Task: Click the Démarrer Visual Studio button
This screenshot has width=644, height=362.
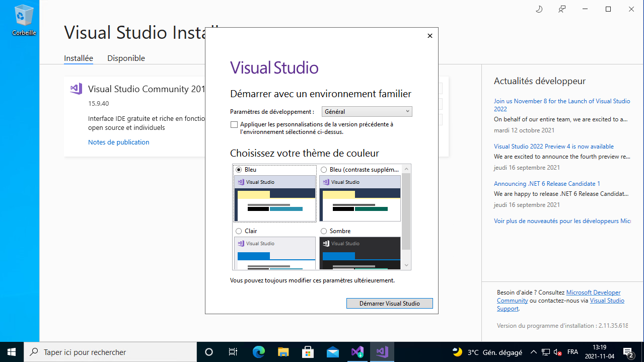Action: coord(389,304)
